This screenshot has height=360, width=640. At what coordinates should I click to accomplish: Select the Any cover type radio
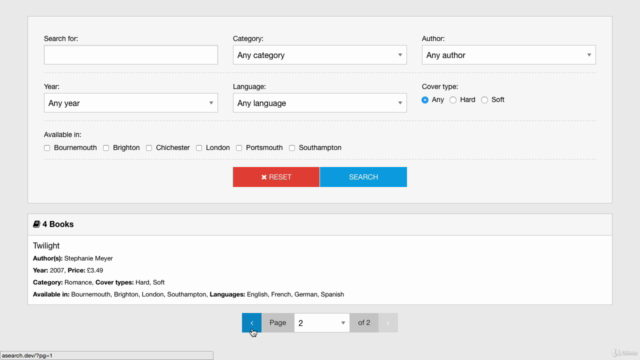[425, 100]
